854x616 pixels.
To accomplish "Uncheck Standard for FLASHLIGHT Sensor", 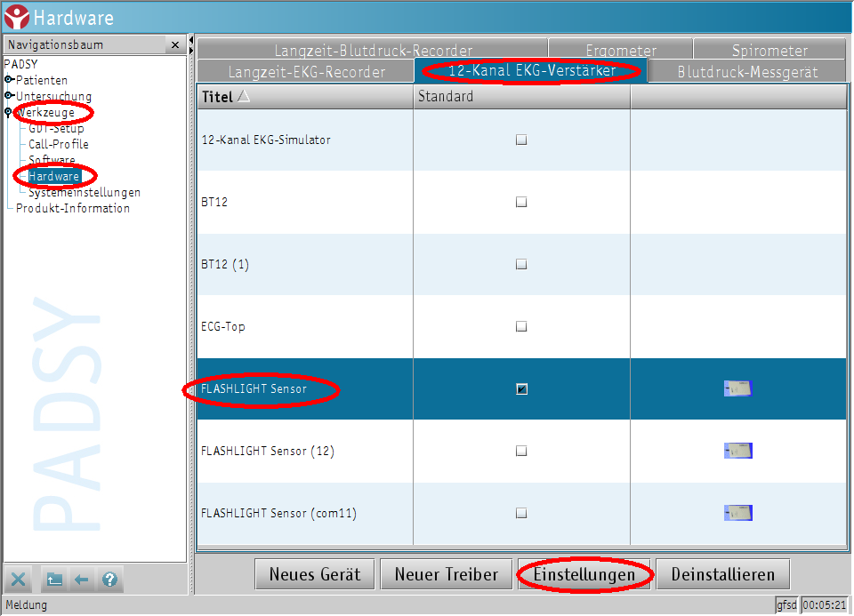I will click(521, 388).
